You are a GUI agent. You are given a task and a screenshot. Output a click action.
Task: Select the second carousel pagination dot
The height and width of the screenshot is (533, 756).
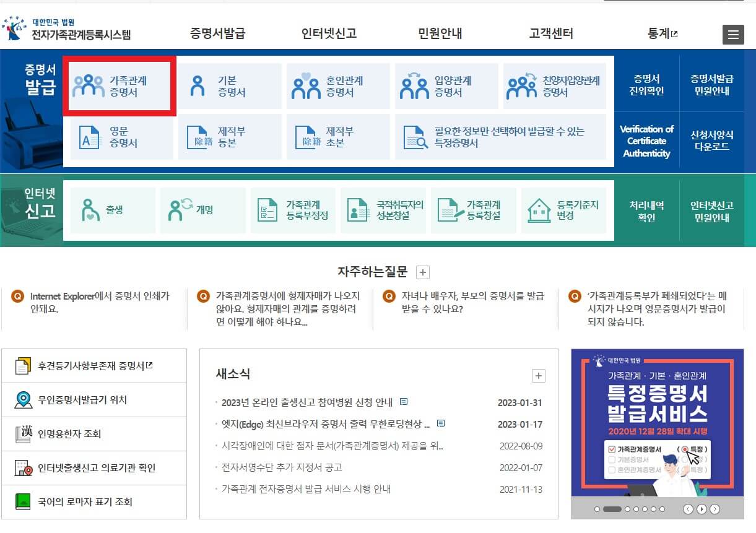612,509
